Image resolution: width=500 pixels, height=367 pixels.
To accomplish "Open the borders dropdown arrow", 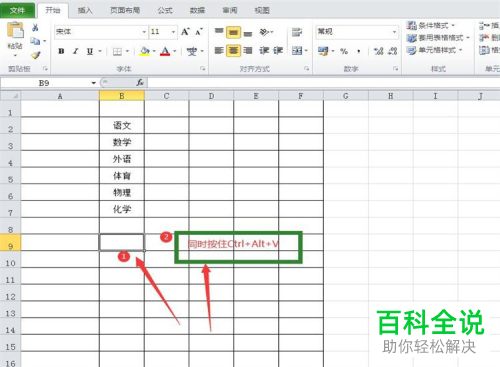I will tap(127, 51).
